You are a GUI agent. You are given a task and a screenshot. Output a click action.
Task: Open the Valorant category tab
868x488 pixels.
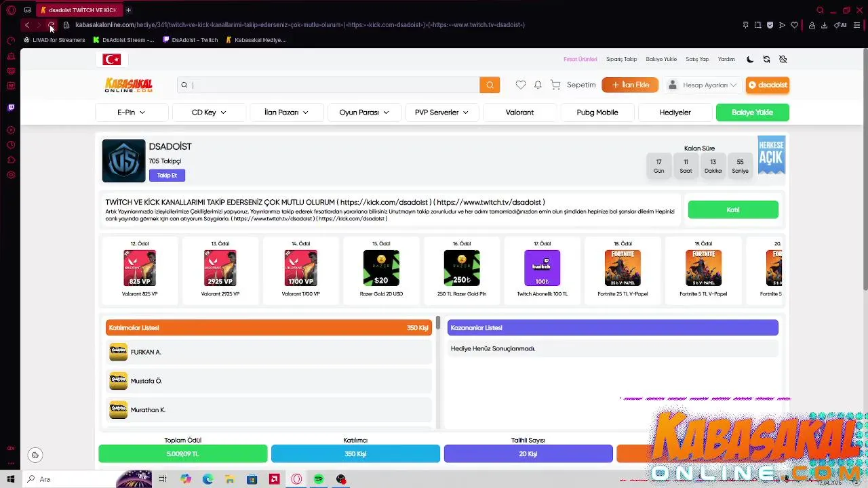click(x=520, y=113)
